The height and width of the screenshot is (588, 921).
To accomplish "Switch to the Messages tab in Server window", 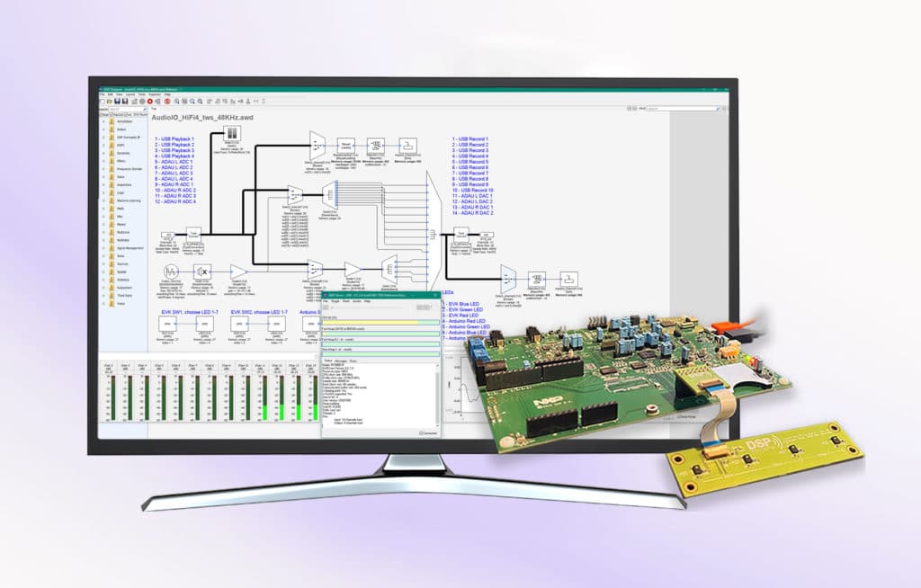I will point(341,361).
